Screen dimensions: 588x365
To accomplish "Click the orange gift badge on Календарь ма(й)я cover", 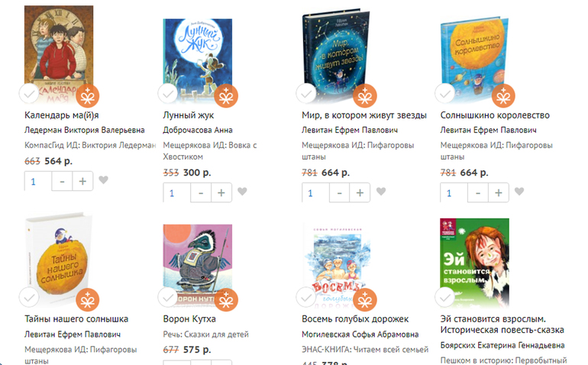I will 88,96.
